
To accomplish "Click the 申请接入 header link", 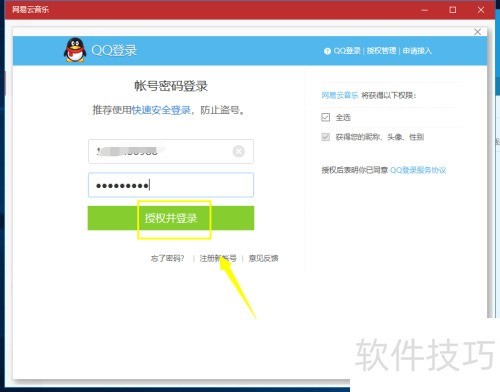I will click(417, 51).
